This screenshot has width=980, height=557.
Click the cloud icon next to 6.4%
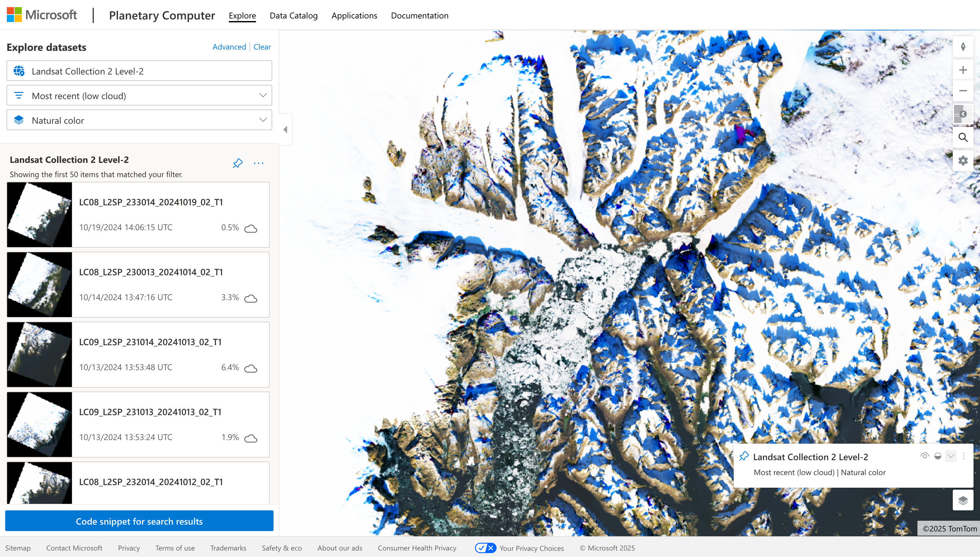(x=251, y=369)
